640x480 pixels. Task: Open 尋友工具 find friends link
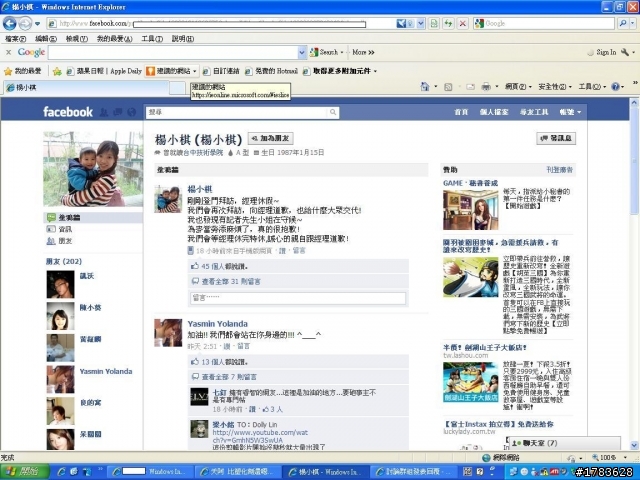534,112
